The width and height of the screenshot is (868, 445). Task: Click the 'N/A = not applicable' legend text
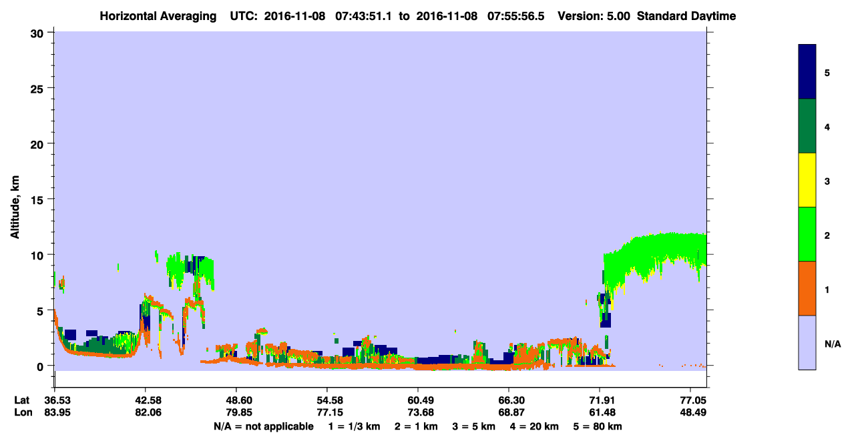264,426
